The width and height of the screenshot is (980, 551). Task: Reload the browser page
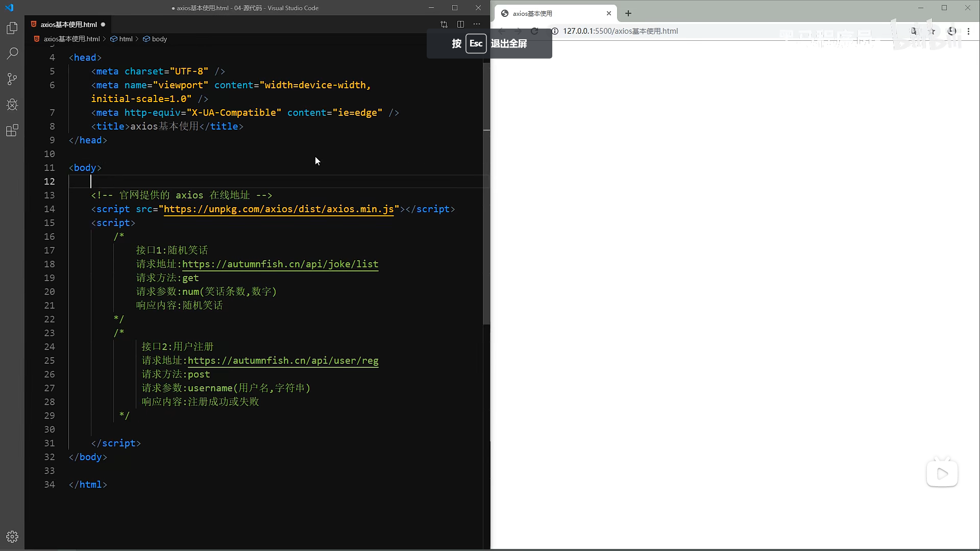click(x=534, y=31)
